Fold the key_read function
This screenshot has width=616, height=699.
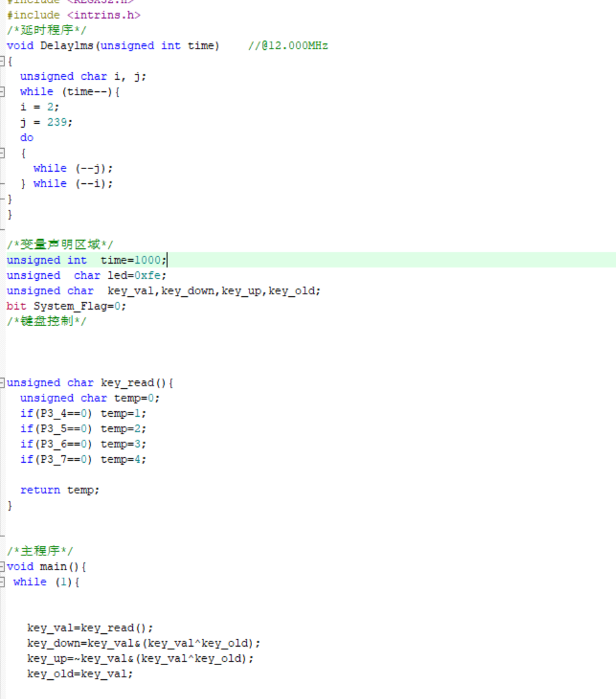[3, 383]
